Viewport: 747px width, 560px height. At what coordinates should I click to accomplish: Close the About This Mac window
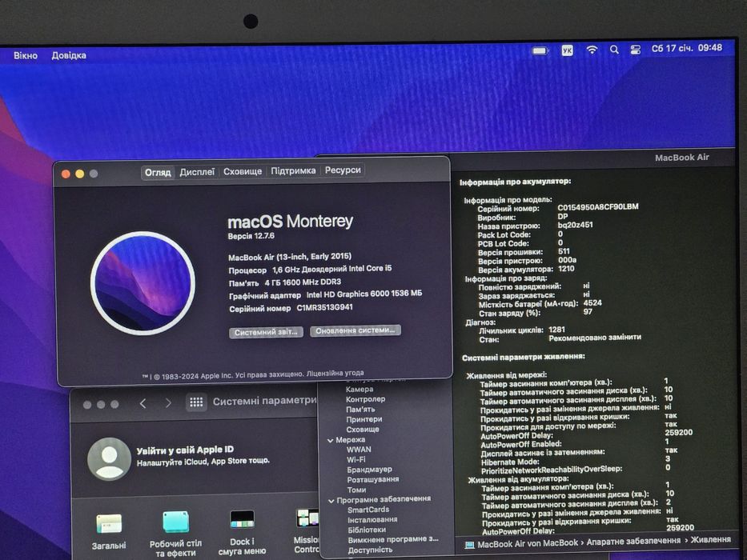pos(66,174)
